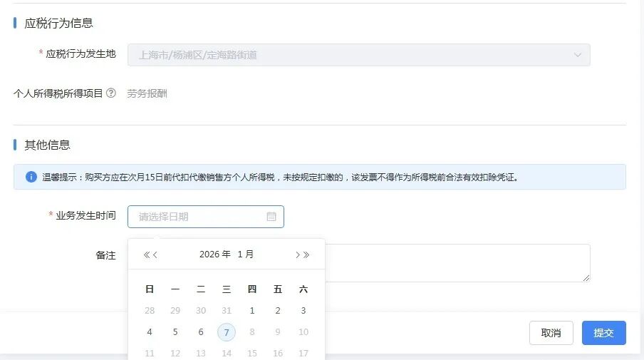
Task: Click inside the 备注 remarks textarea
Action: pyautogui.click(x=456, y=262)
